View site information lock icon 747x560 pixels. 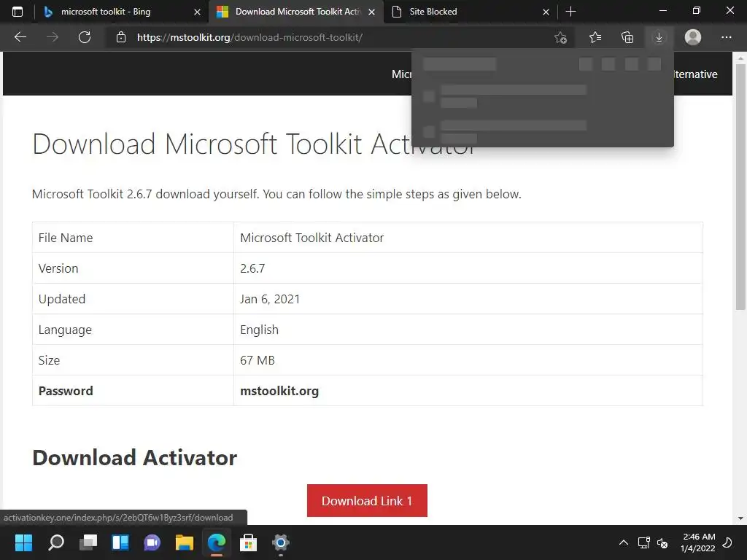(121, 37)
